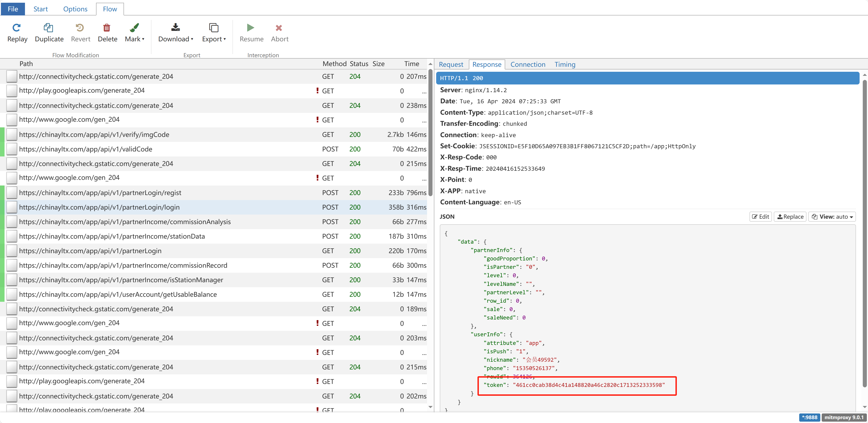Click the icon of isStationManager row
868x423 pixels.
point(12,280)
